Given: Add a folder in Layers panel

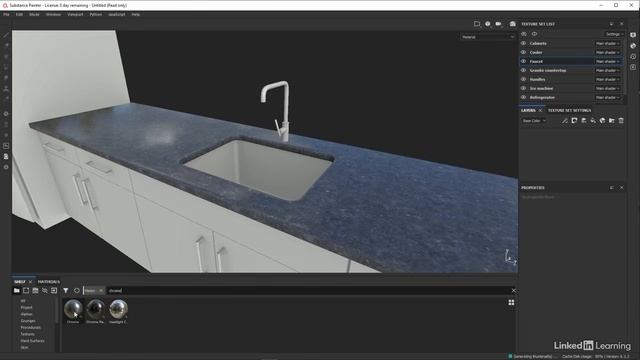Looking at the screenshot, I should click(x=611, y=120).
